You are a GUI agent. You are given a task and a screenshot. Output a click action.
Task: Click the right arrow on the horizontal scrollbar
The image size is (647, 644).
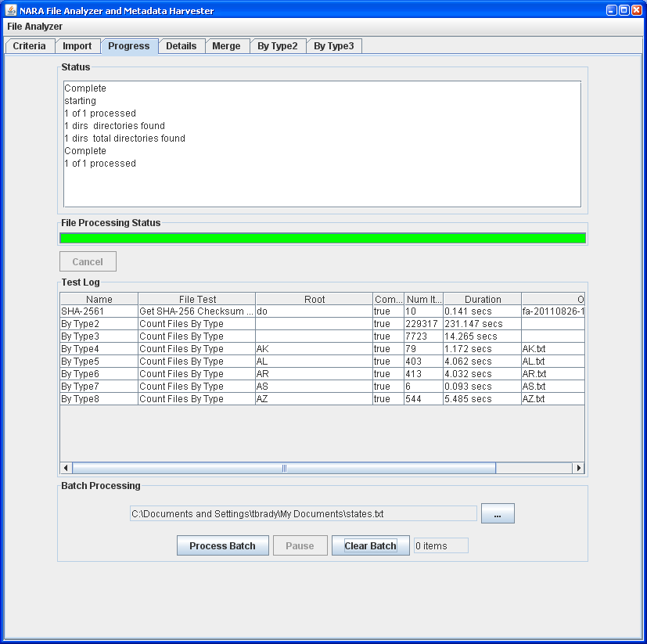pyautogui.click(x=578, y=467)
